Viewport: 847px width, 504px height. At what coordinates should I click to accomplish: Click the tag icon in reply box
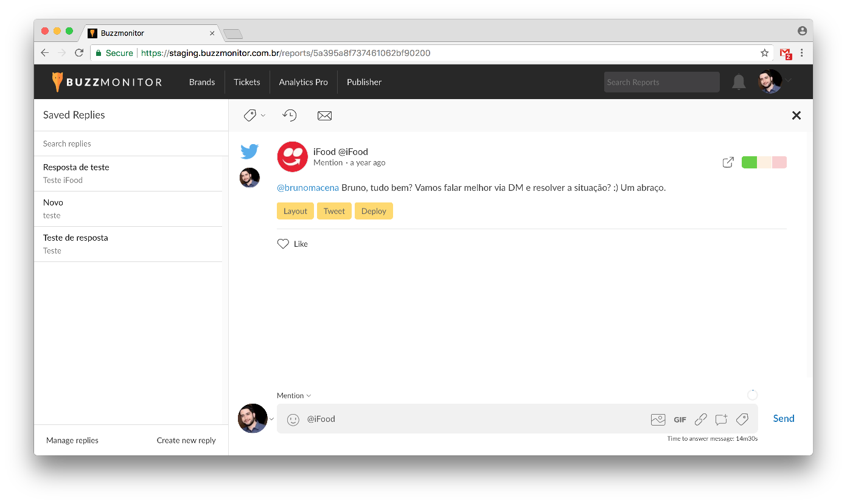[742, 419]
